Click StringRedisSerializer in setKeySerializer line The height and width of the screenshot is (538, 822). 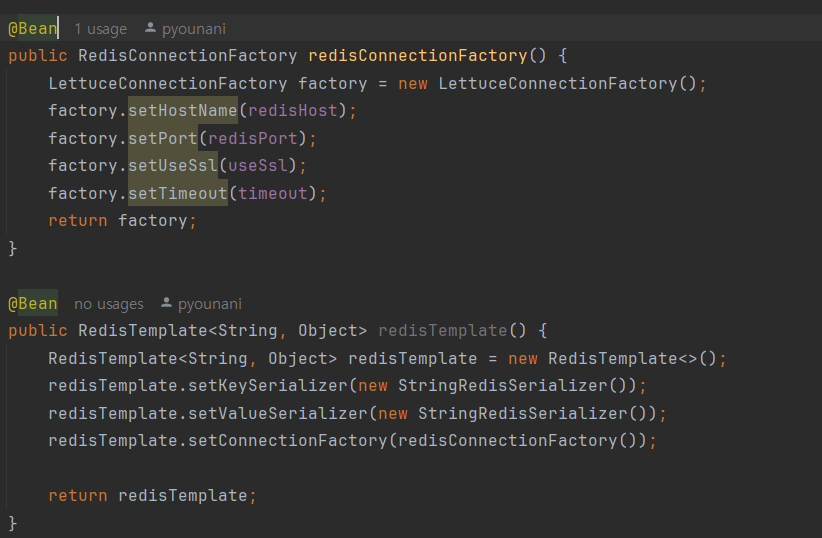click(x=503, y=386)
